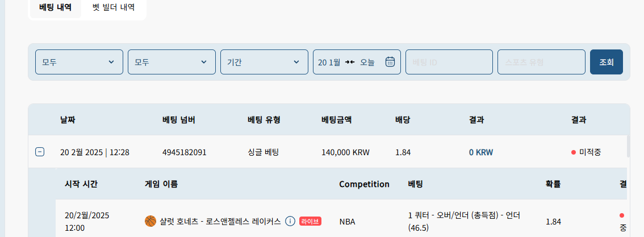Open the calendar date picker icon
The height and width of the screenshot is (237, 644).
click(x=390, y=62)
